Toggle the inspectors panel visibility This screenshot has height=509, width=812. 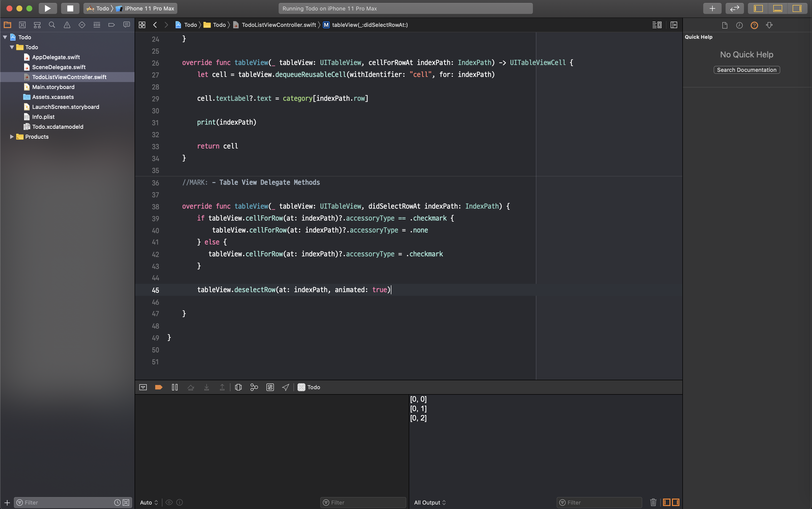(x=797, y=8)
